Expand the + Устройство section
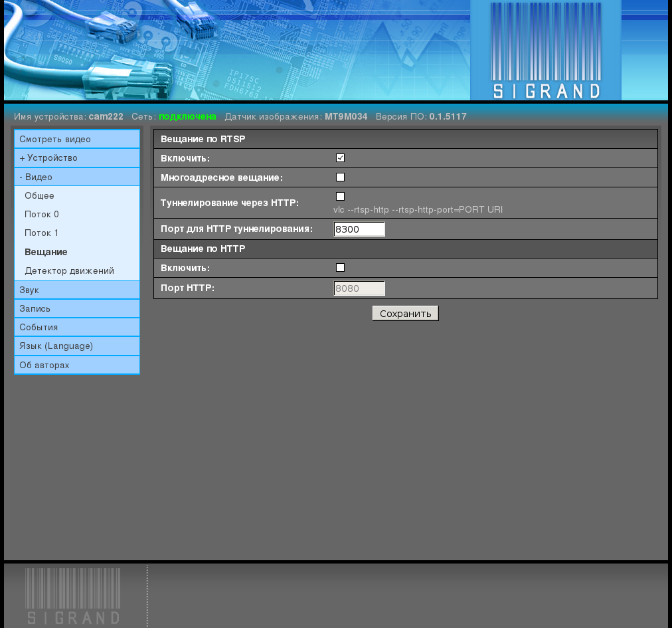The image size is (672, 628). [77, 158]
